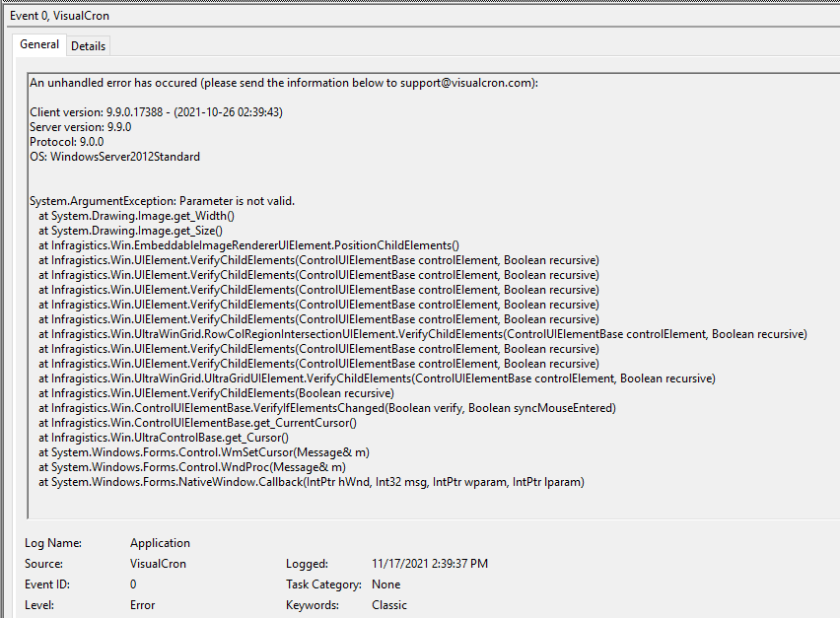Click the Level value Error
Screen dimensions: 840x618
(x=142, y=605)
